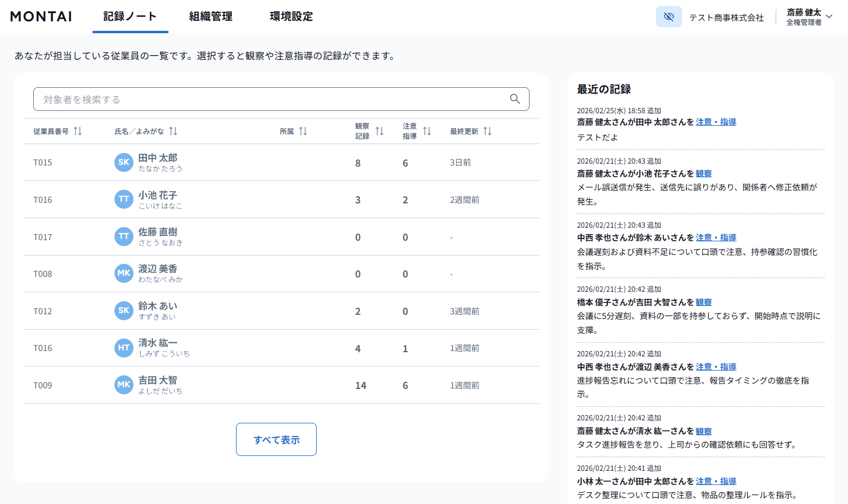Click the search magnifier icon

[x=514, y=98]
